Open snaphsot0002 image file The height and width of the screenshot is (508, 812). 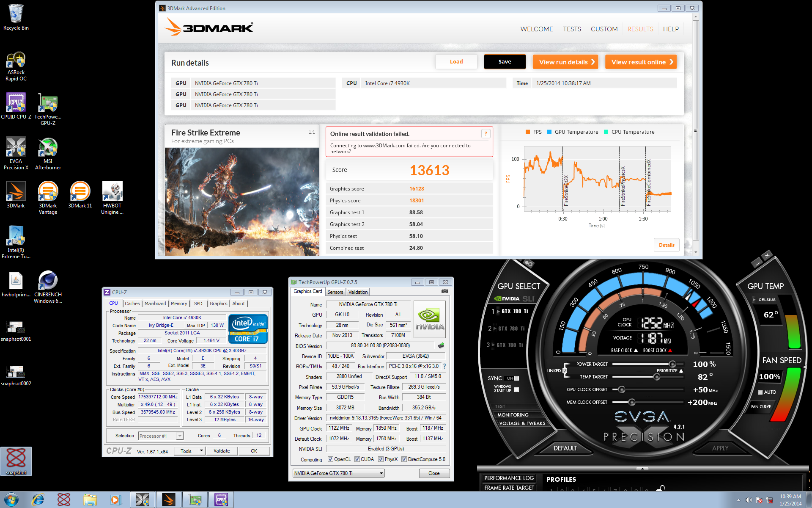coord(16,375)
